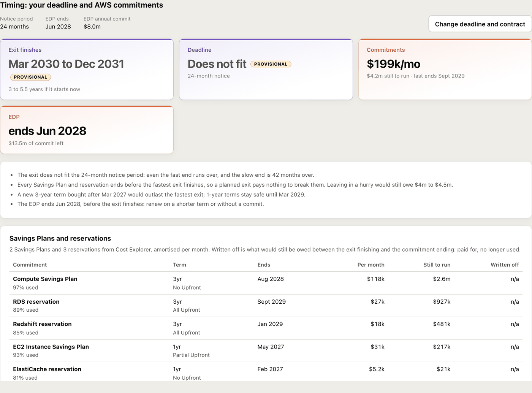
Task: Click the Commitment column header
Action: pos(30,265)
